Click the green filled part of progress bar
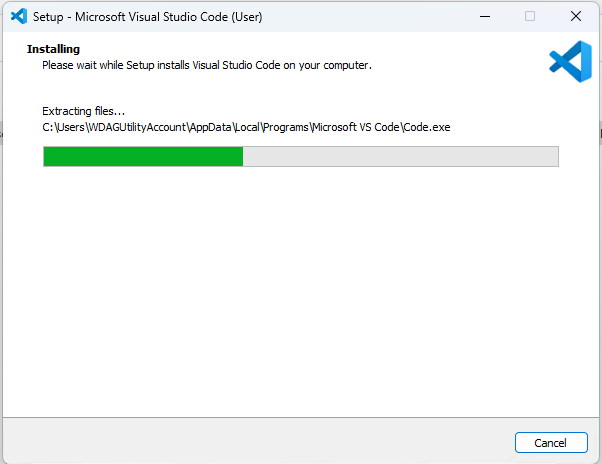602x464 pixels. coord(143,156)
